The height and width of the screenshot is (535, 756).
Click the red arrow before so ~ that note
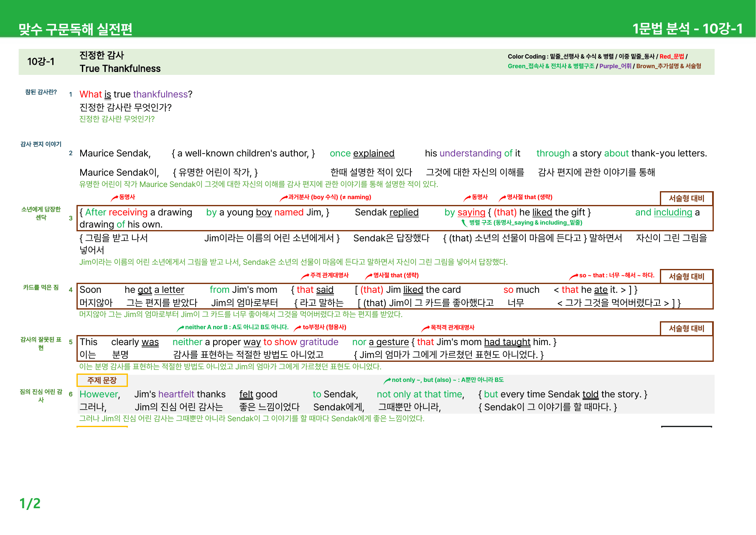pos(574,276)
